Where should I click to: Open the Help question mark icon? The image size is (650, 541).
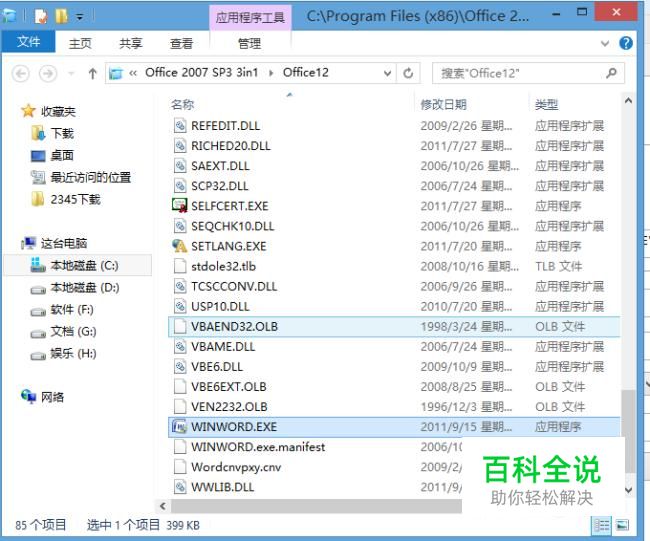click(x=626, y=43)
